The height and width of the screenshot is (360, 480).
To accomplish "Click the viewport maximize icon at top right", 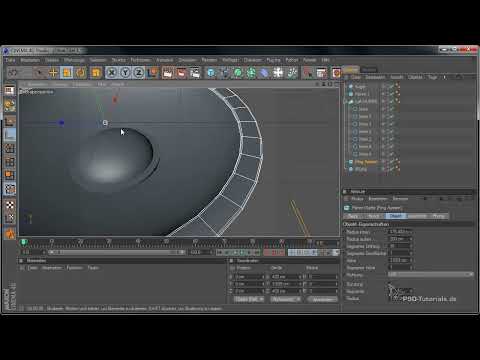I will point(336,84).
